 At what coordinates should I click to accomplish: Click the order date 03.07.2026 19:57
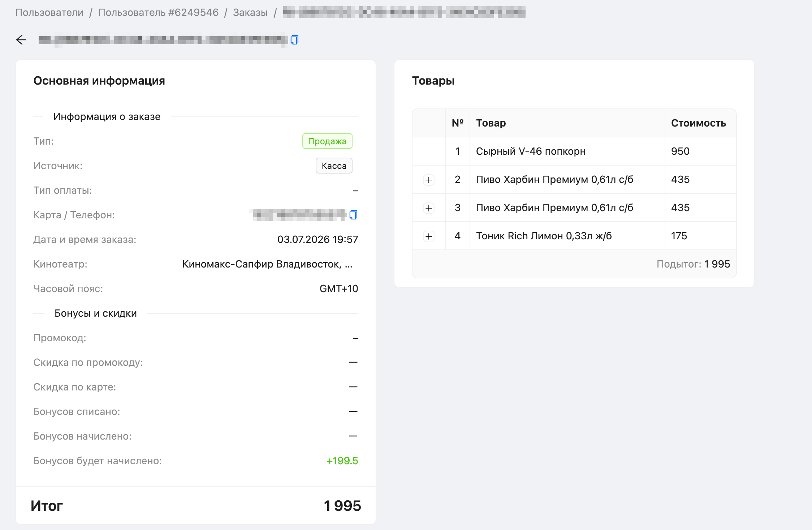point(318,239)
